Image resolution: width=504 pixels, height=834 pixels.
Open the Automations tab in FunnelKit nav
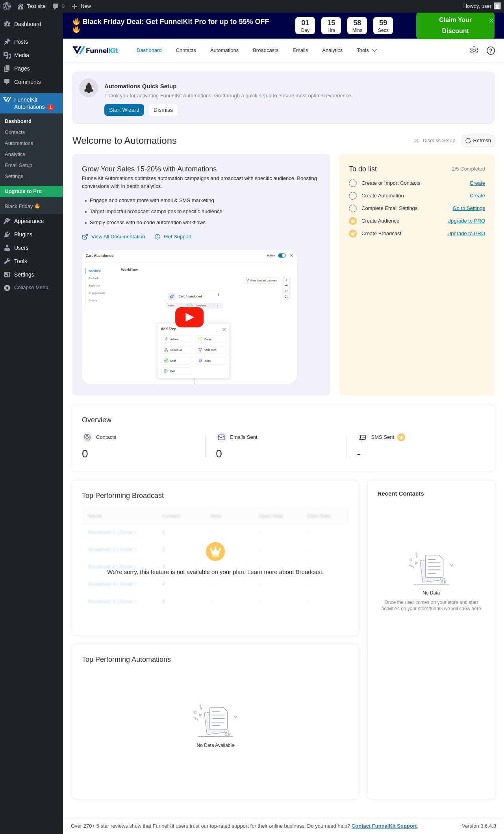224,50
